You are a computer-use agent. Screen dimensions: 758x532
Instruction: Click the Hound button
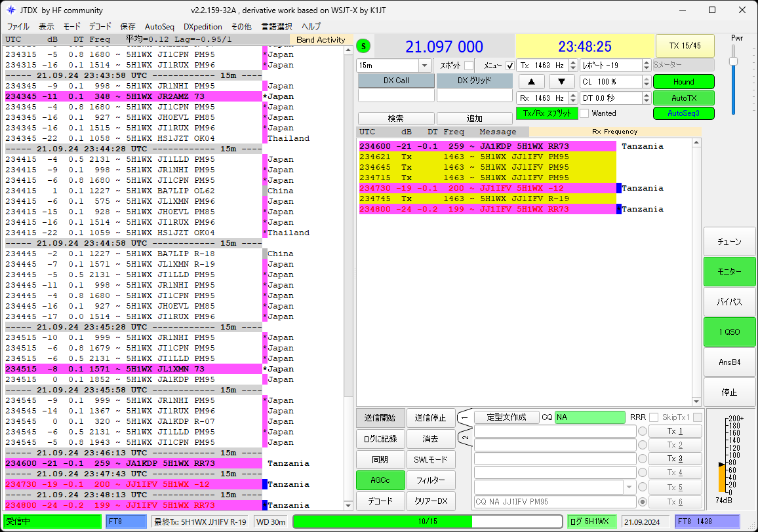point(683,82)
